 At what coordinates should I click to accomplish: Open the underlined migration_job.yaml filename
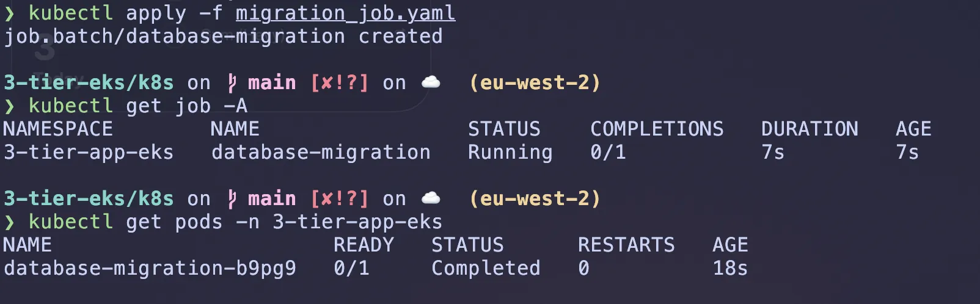[x=345, y=13]
